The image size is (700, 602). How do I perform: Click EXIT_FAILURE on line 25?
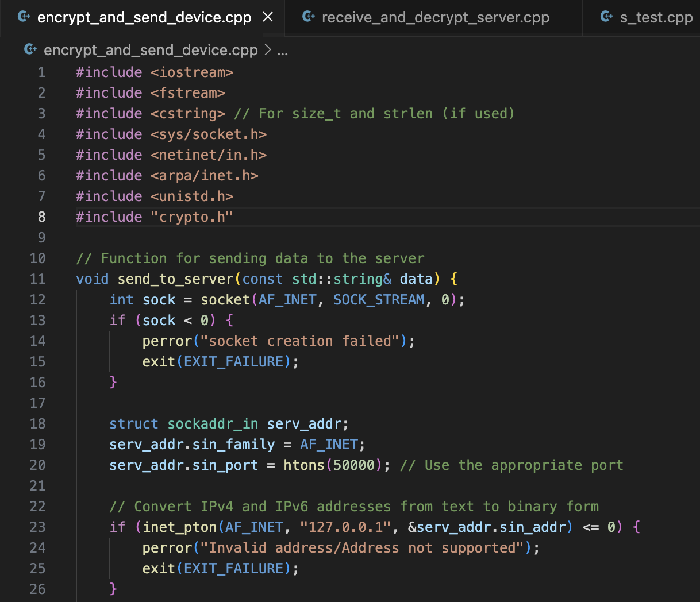(234, 569)
